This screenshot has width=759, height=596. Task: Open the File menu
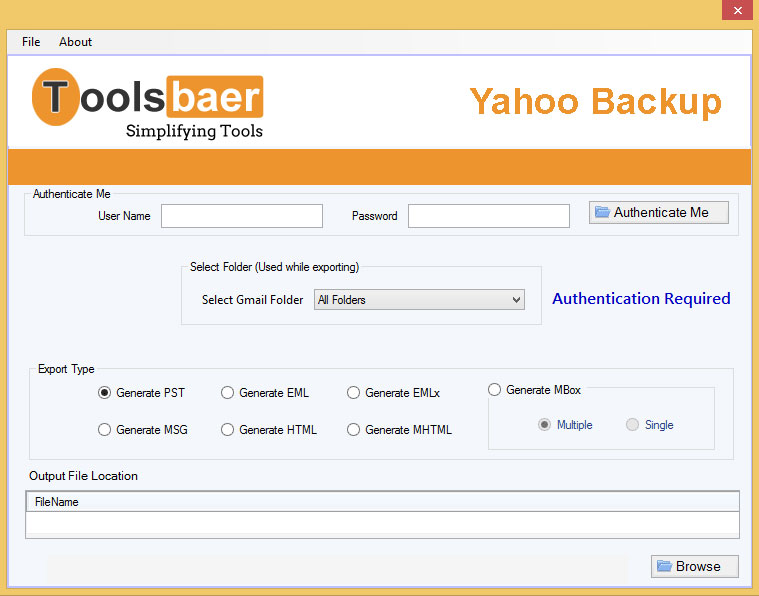click(31, 42)
